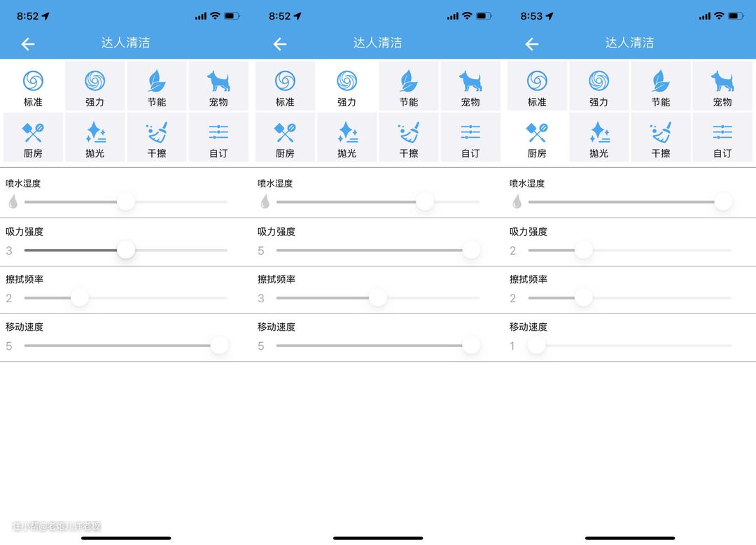The height and width of the screenshot is (545, 756).
Task: Tap water drop icon in left screen
Action: point(13,202)
